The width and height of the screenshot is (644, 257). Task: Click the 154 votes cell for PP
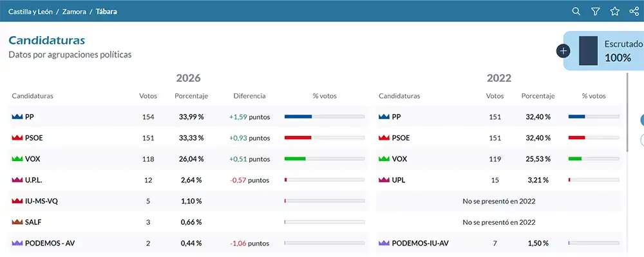tap(148, 117)
